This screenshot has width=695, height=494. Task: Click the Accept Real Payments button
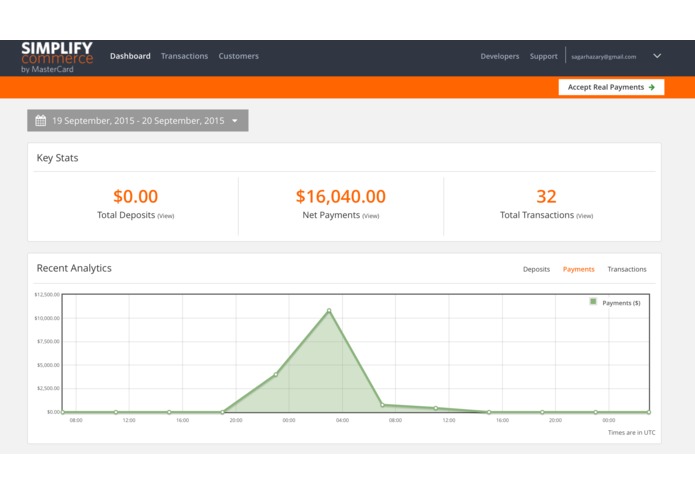[x=611, y=87]
